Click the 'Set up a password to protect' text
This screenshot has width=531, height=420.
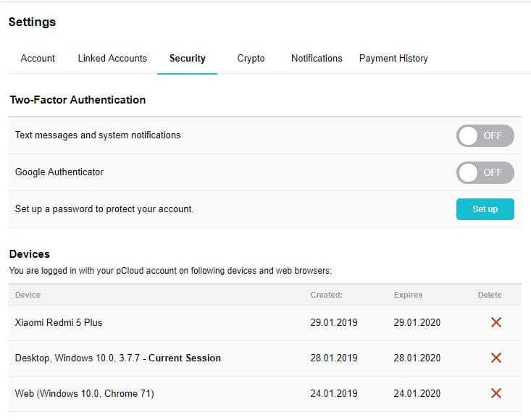pos(104,209)
